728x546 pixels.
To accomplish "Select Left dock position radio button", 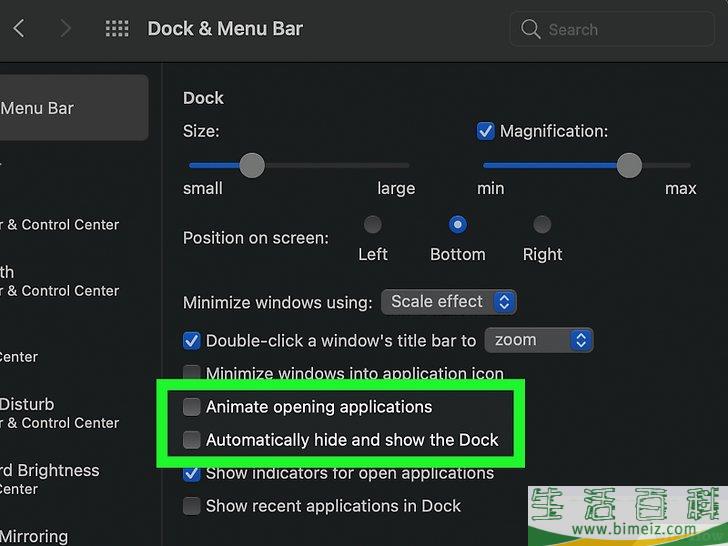I will click(x=372, y=225).
